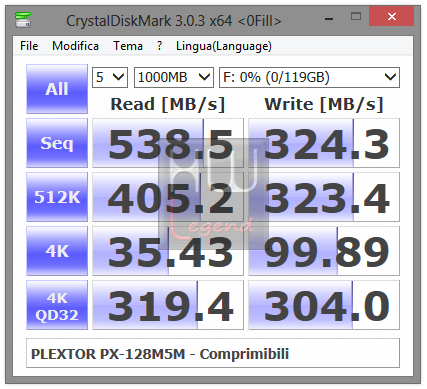
Task: Start the 512K benchmark test
Action: (x=57, y=197)
